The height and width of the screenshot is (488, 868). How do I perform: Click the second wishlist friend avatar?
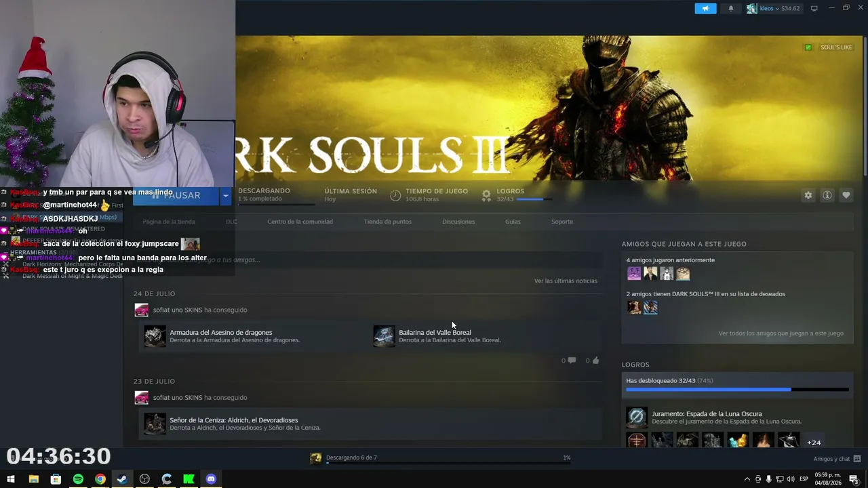(x=650, y=307)
